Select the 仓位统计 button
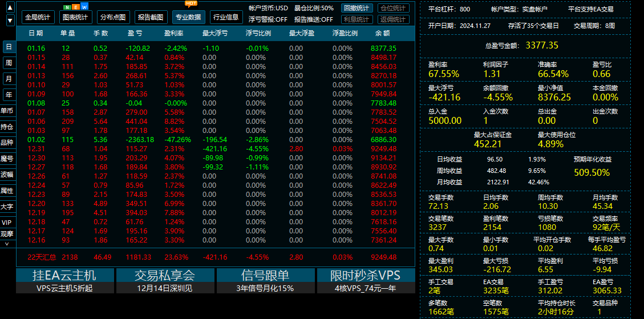 [393, 8]
